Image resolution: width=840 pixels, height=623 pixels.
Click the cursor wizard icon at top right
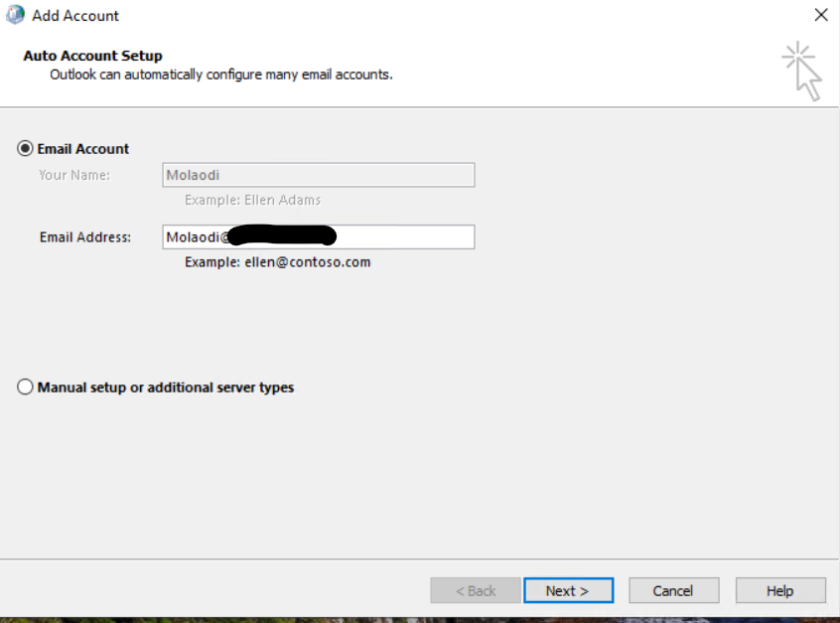[x=801, y=71]
